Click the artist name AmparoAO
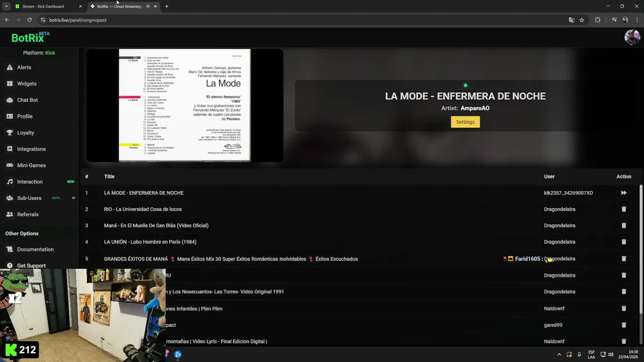 click(x=475, y=108)
